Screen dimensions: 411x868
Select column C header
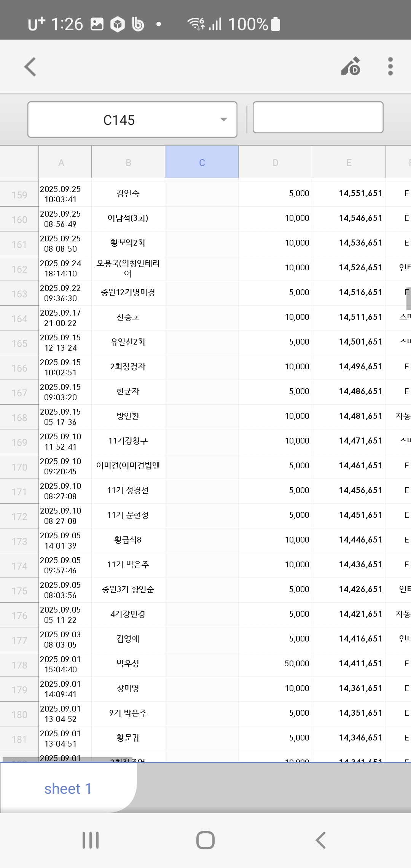pos(202,163)
